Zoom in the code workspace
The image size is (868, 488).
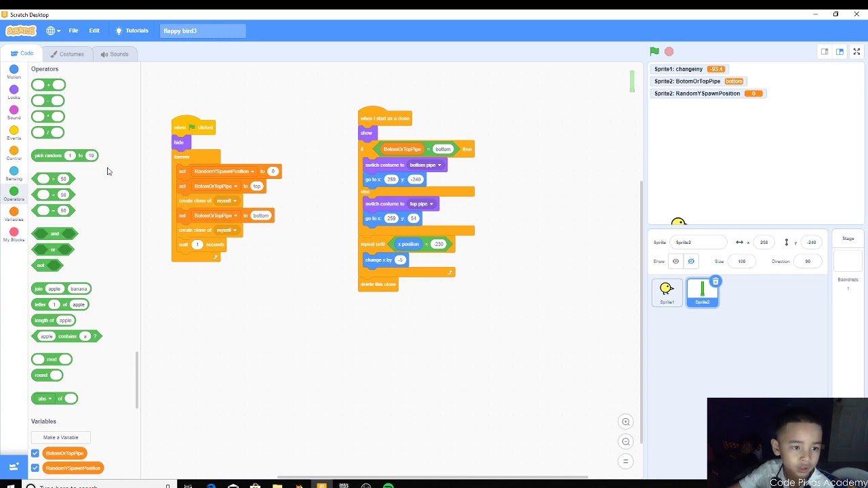click(x=626, y=422)
